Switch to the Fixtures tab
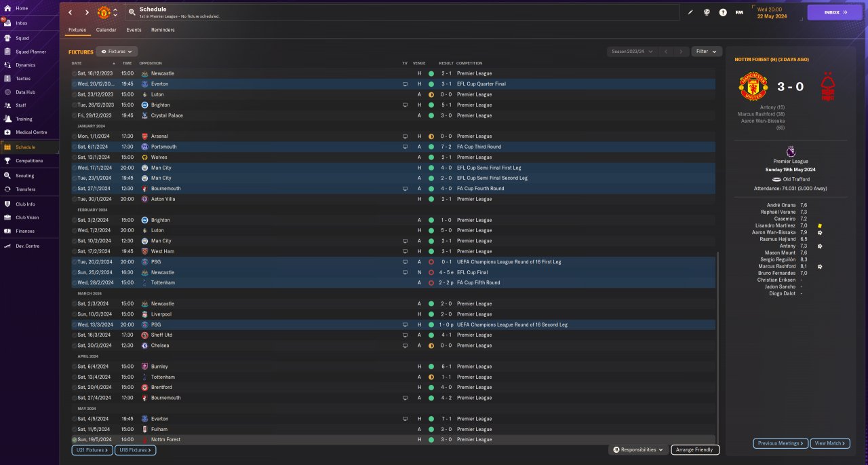This screenshot has width=868, height=465. (77, 30)
